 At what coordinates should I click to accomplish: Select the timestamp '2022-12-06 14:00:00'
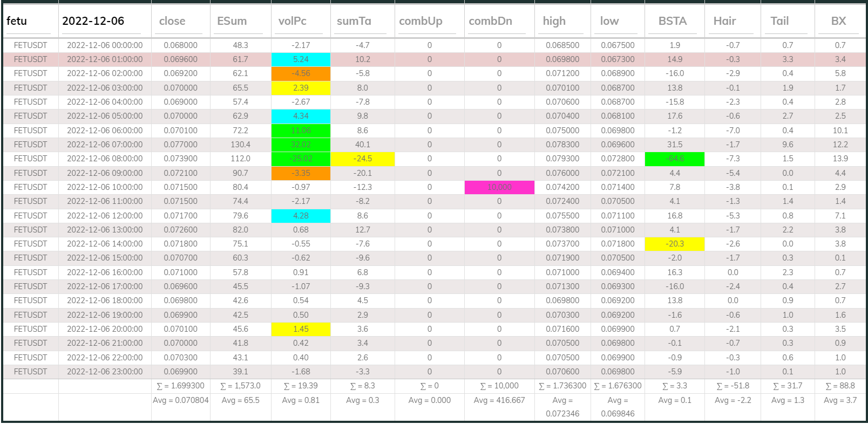(105, 244)
